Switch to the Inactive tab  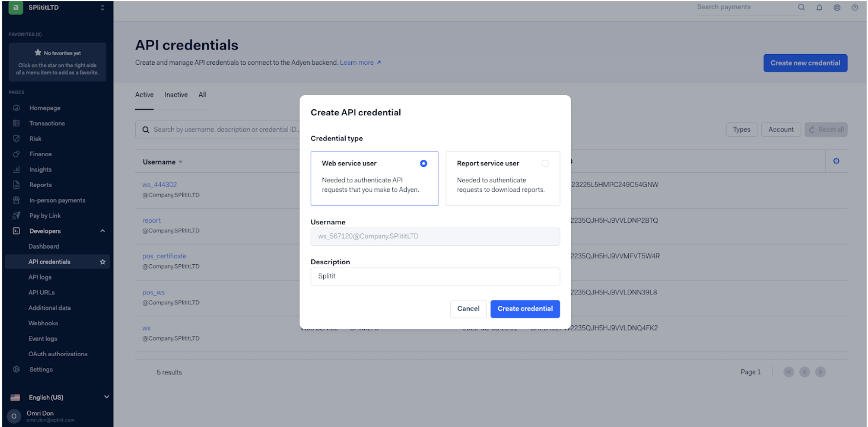coord(176,95)
